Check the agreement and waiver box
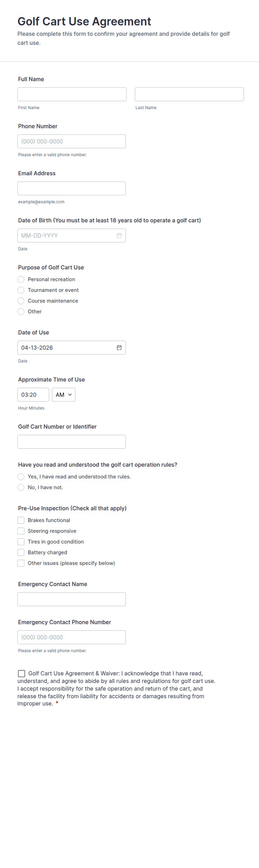 coord(21,674)
